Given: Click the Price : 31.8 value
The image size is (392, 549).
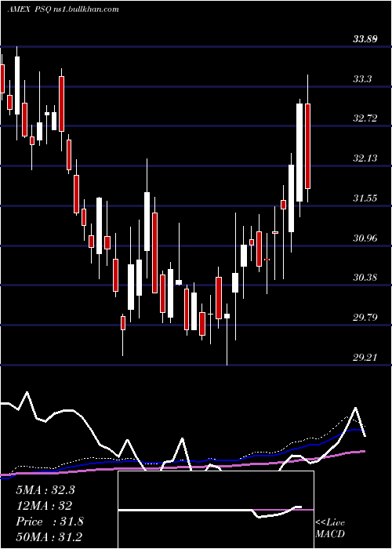Looking at the screenshot, I should pyautogui.click(x=49, y=522).
